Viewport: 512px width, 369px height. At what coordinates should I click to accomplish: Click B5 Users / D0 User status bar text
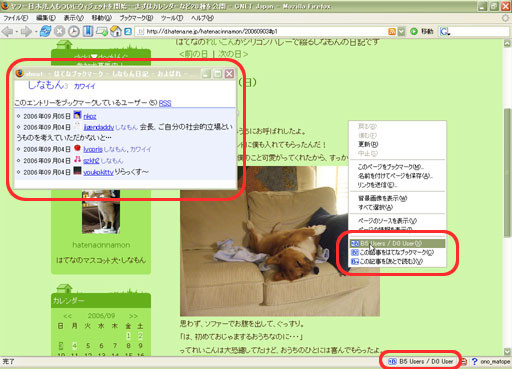(426, 362)
